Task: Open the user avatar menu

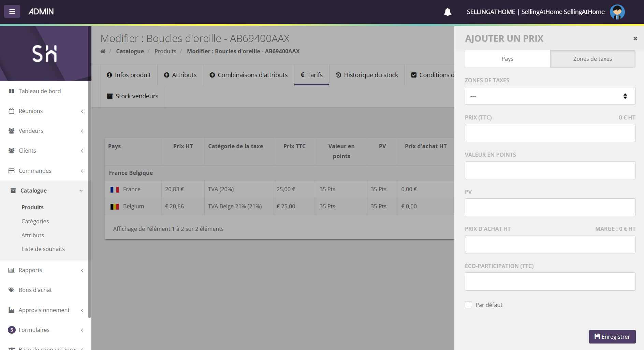Action: [617, 12]
